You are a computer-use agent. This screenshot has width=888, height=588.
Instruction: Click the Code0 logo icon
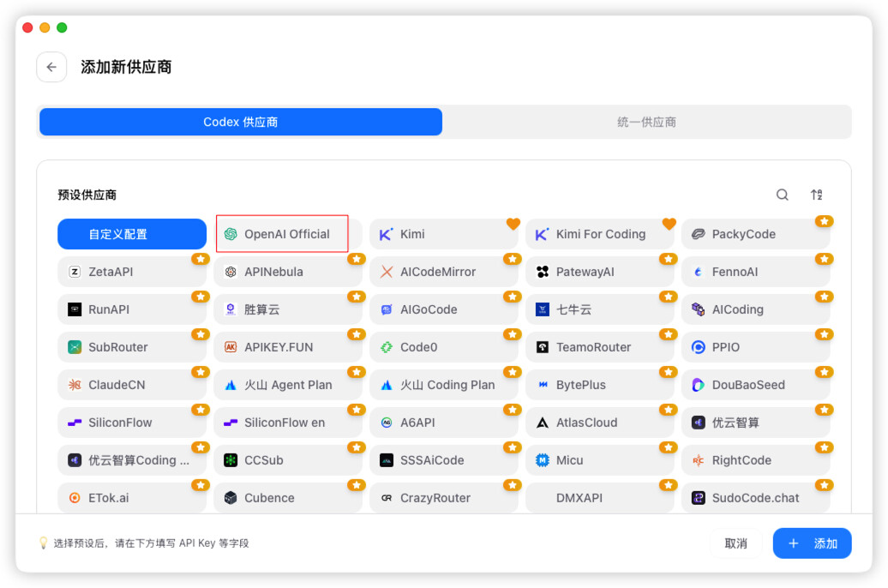[x=387, y=347]
